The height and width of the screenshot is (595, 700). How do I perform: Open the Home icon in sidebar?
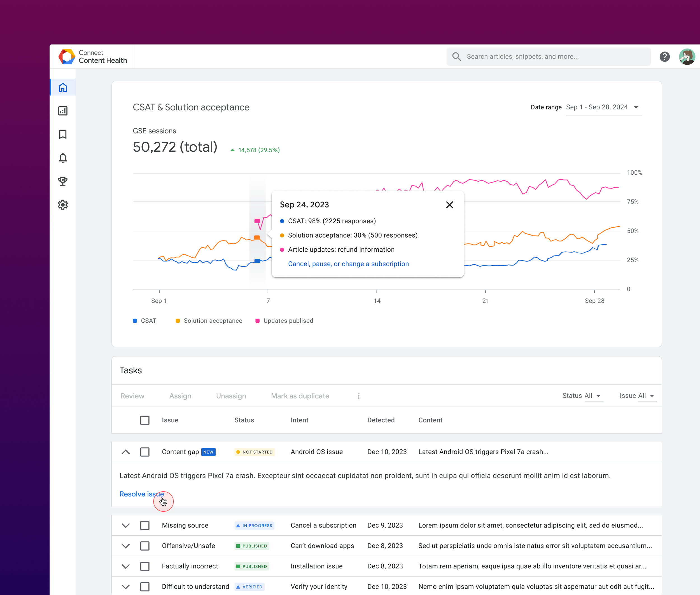pyautogui.click(x=63, y=88)
